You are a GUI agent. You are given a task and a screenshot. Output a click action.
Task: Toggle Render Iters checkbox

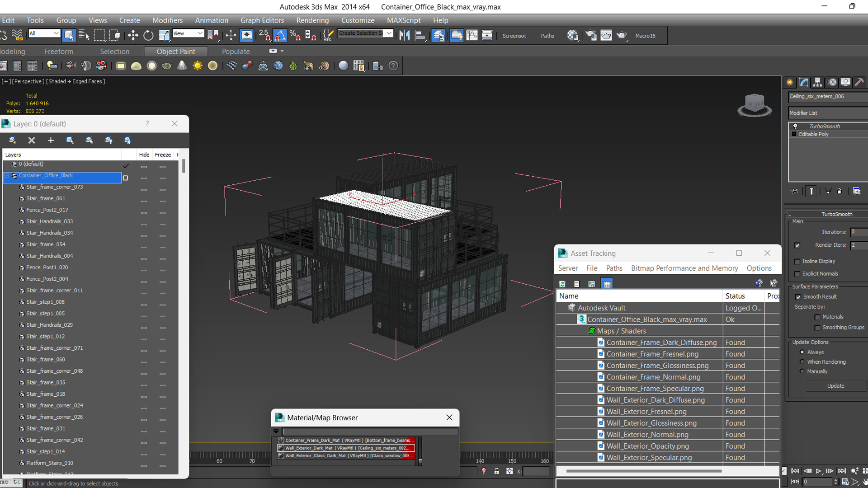[x=797, y=245]
